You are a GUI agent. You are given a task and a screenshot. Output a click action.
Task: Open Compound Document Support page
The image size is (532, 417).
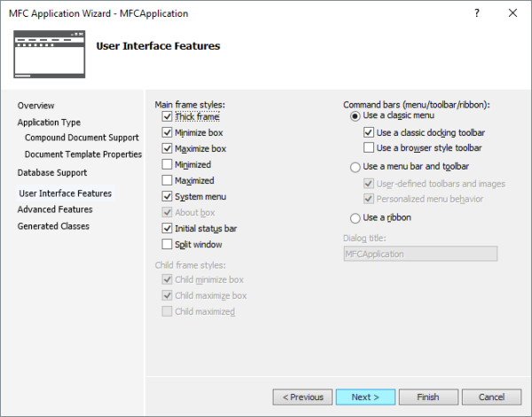coord(82,138)
